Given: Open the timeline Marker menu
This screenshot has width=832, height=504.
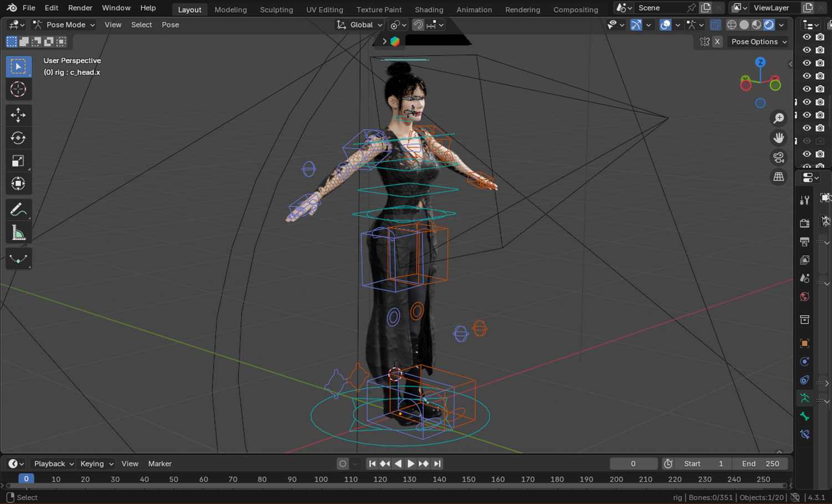Looking at the screenshot, I should [x=160, y=464].
